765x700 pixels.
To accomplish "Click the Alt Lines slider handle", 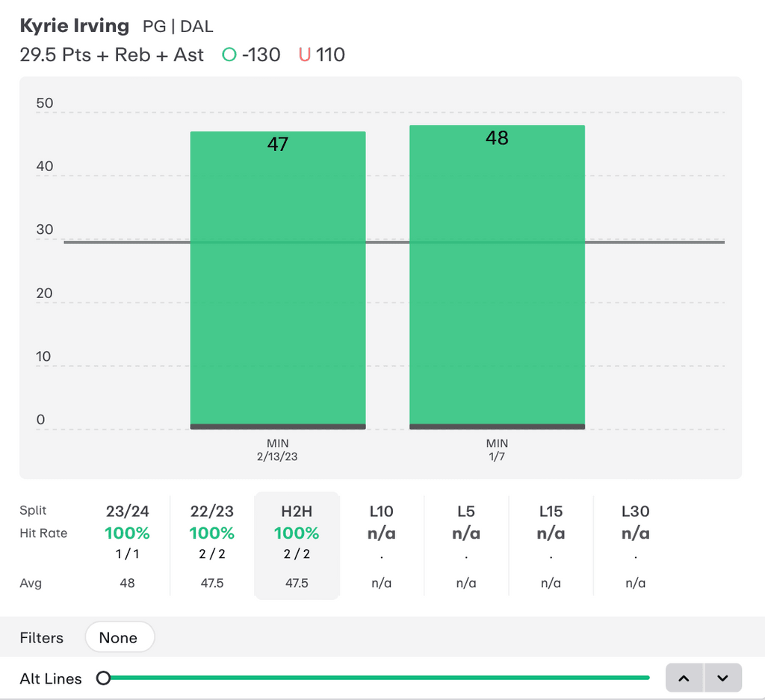I will tap(103, 678).
